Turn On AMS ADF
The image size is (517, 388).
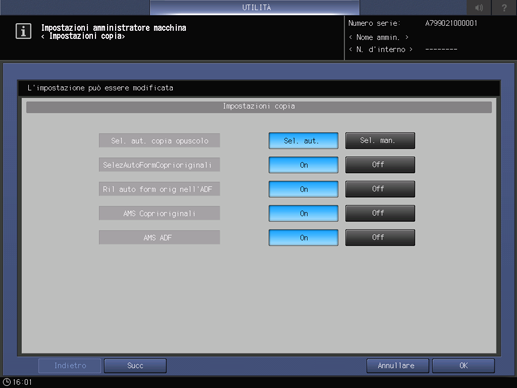(x=303, y=238)
